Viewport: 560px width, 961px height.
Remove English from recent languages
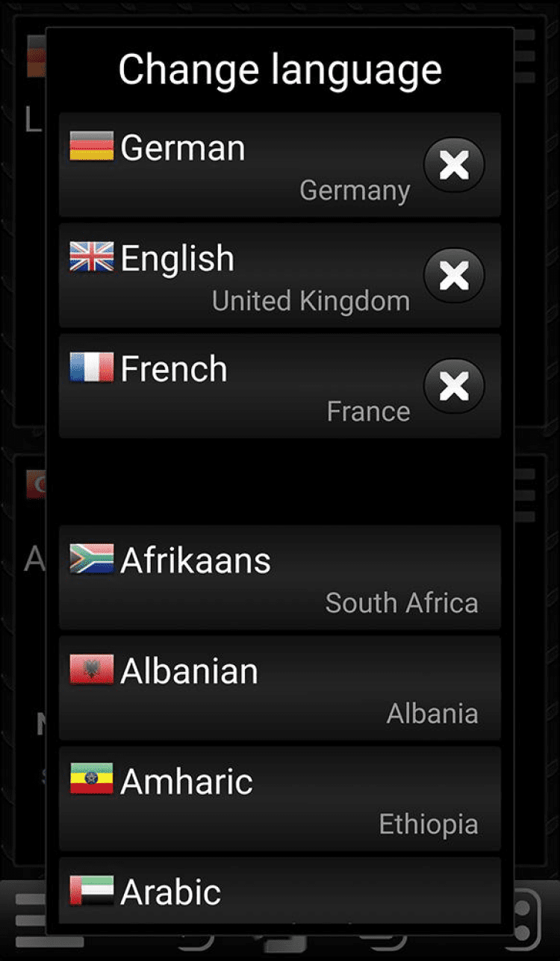pos(454,276)
